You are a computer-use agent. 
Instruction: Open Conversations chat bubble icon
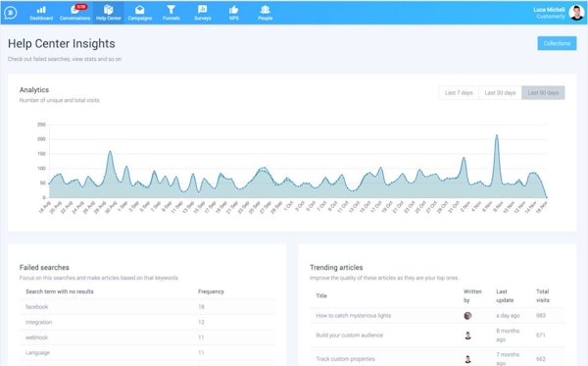coord(74,10)
